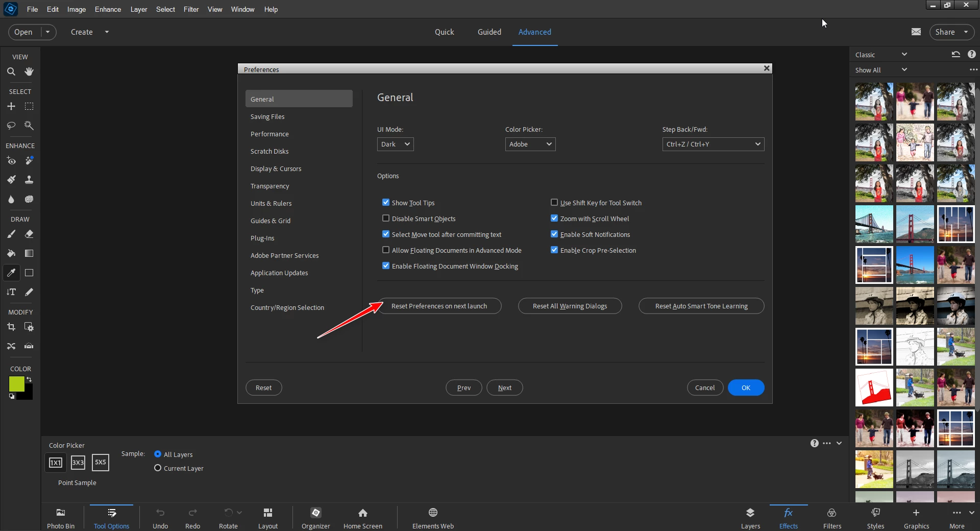Screen dimensions: 980x531
Task: Click Reset Preferences on next launch
Action: point(439,306)
